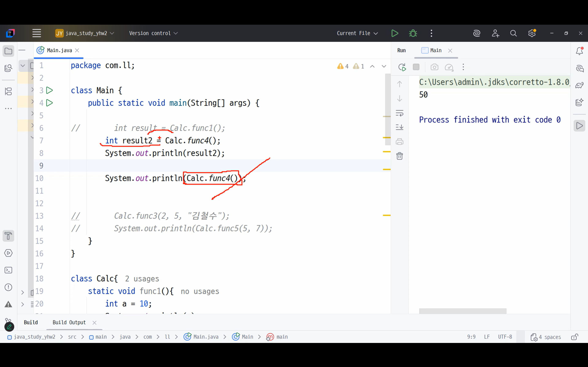
Task: Toggle scroll to end of console
Action: point(399,127)
